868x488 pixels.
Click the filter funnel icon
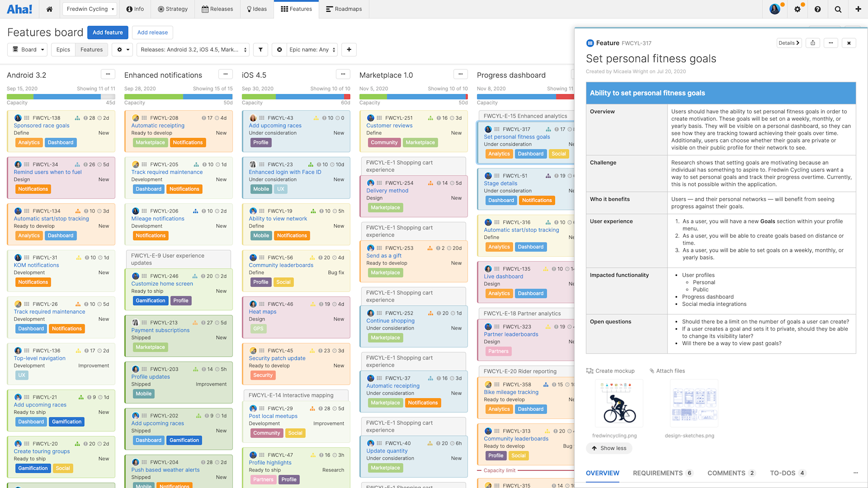coord(260,49)
